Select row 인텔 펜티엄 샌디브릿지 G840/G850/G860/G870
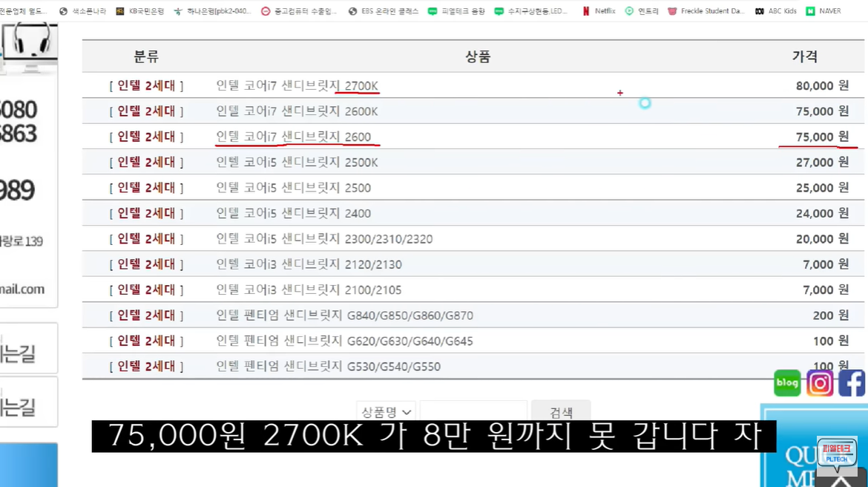Viewport: 868px width, 487px height. (x=473, y=315)
